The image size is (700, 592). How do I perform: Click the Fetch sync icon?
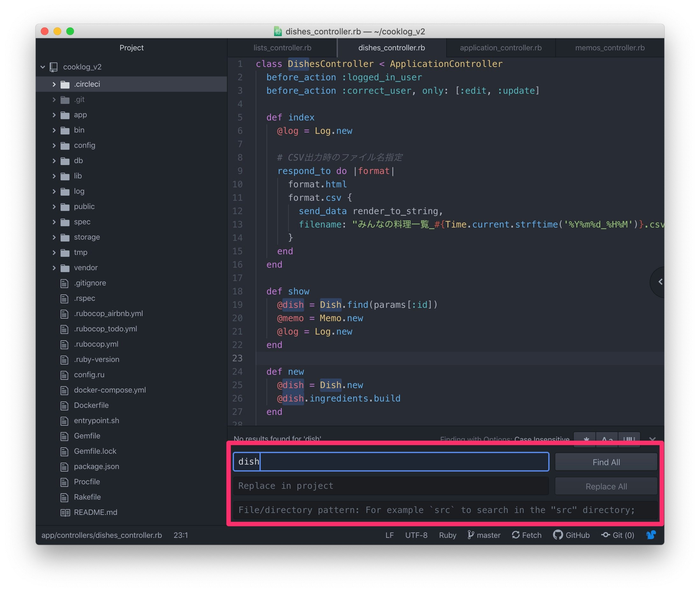point(516,535)
